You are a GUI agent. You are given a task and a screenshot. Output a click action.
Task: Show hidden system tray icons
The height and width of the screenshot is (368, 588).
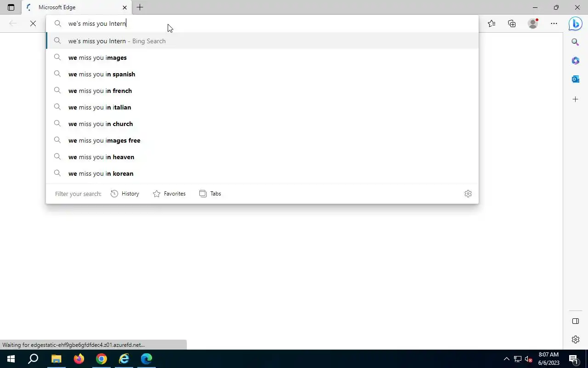tap(507, 359)
